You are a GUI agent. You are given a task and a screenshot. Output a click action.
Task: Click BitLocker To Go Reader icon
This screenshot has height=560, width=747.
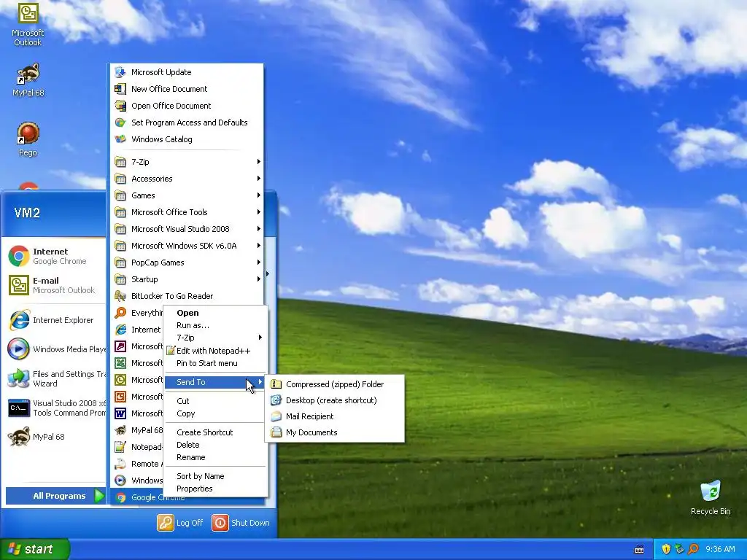(120, 296)
